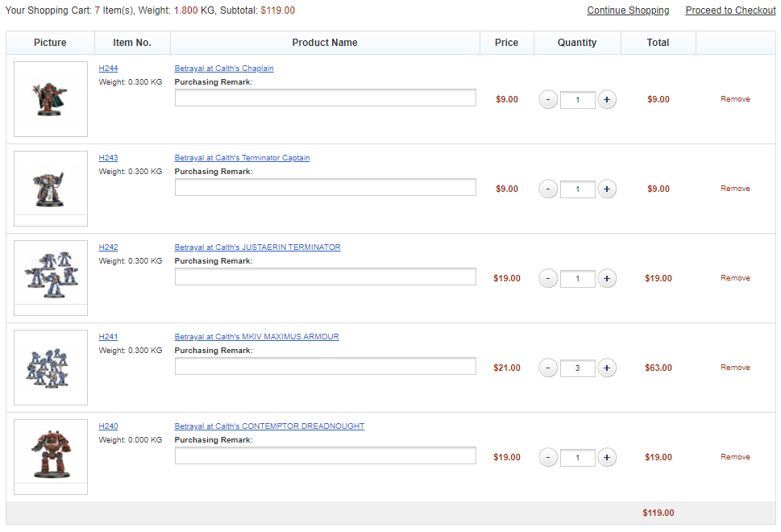Remove CONTEMPTOR DREADNOUGHT from cart
Screen dimensions: 781x532
(x=735, y=457)
